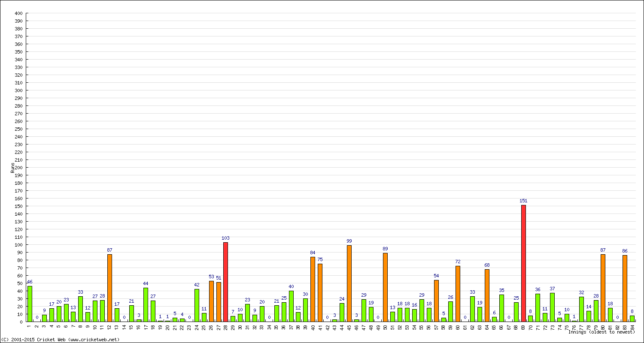Select the orange 89-run bar for innings 50

(x=385, y=287)
